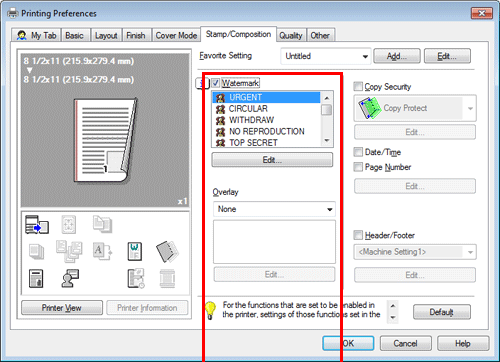The height and width of the screenshot is (362, 500).
Task: Uncheck the Watermark checkbox
Action: click(215, 83)
